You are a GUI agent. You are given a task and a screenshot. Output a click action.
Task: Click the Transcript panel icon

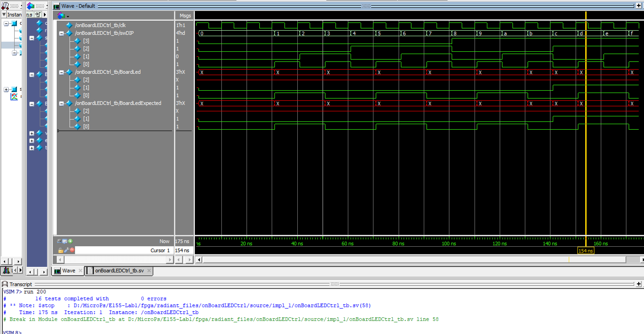(x=5, y=284)
